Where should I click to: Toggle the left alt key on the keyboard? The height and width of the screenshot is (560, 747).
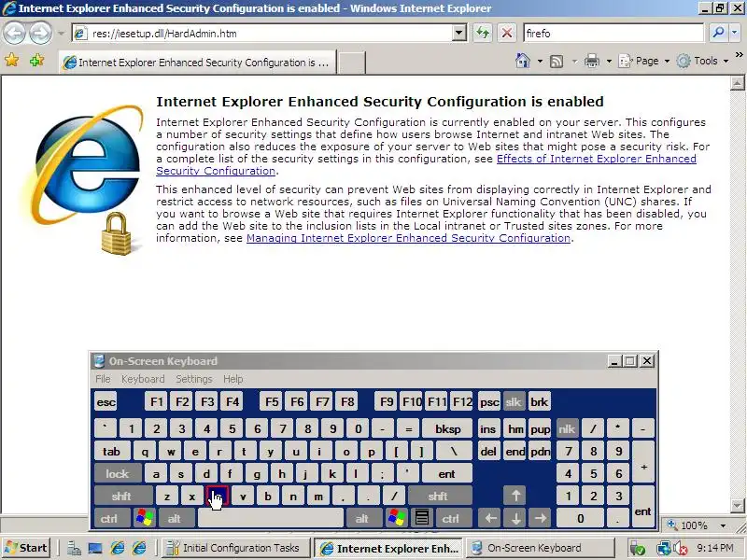(x=175, y=518)
